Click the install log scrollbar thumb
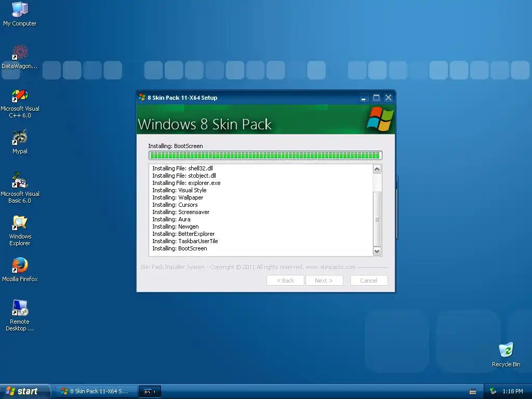Viewport: 532px width, 399px height. pos(377,219)
